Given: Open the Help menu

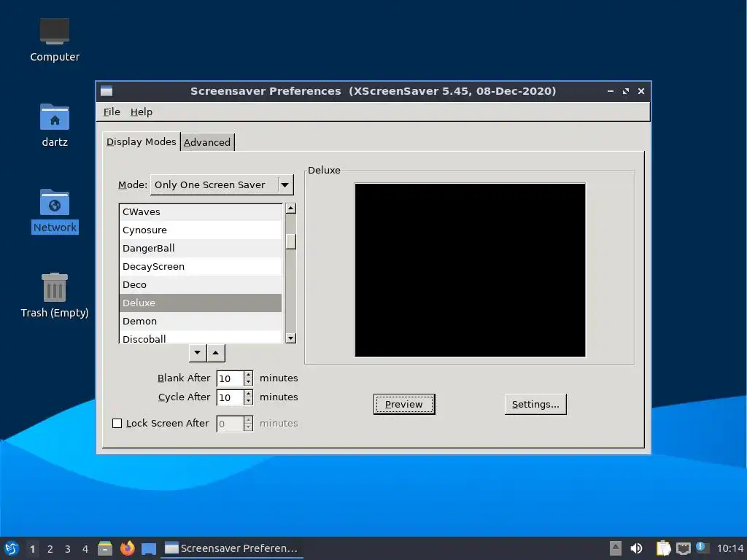Looking at the screenshot, I should pyautogui.click(x=142, y=112).
